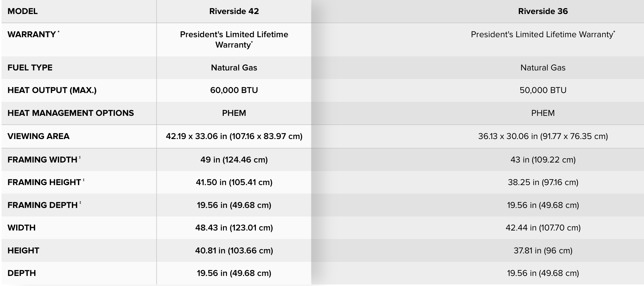Click the FUEL TYPE row label

point(30,68)
